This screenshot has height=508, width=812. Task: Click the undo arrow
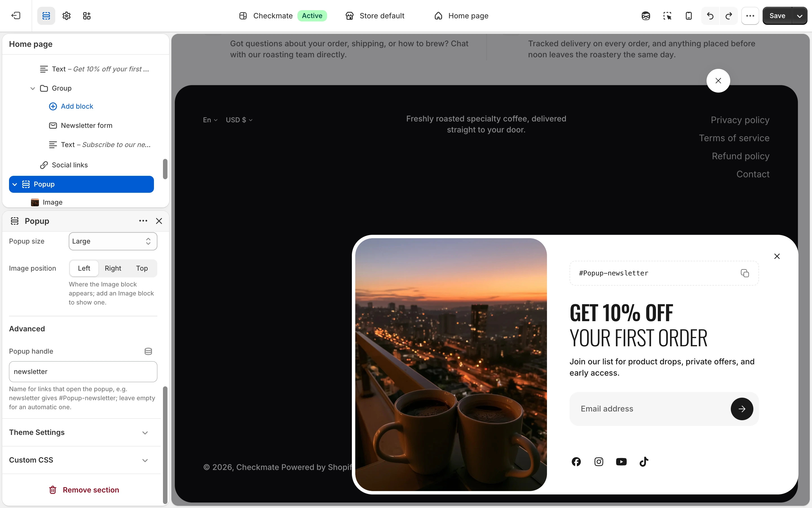click(710, 16)
